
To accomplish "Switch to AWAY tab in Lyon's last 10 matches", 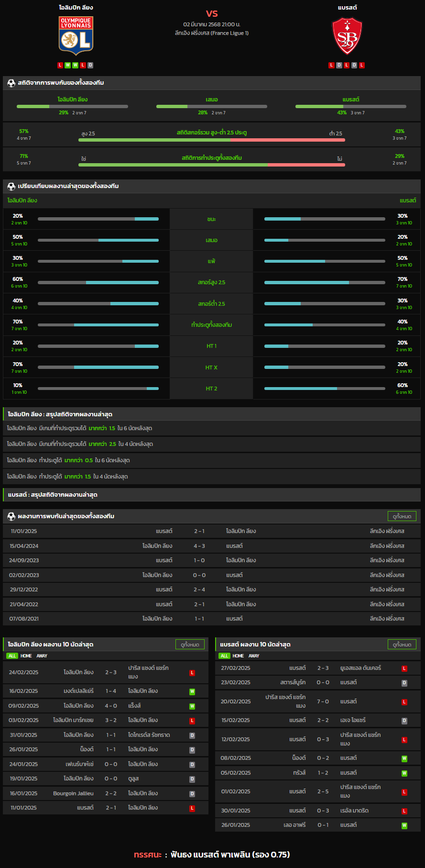I will 42,656.
